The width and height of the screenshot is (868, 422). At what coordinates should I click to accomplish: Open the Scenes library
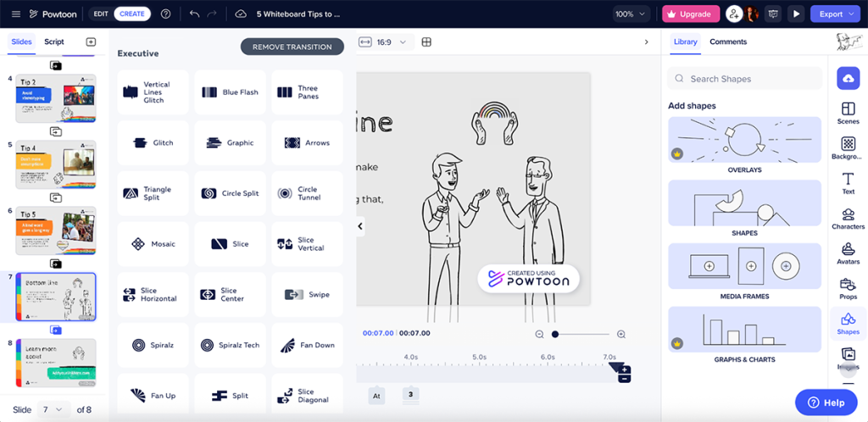click(848, 113)
